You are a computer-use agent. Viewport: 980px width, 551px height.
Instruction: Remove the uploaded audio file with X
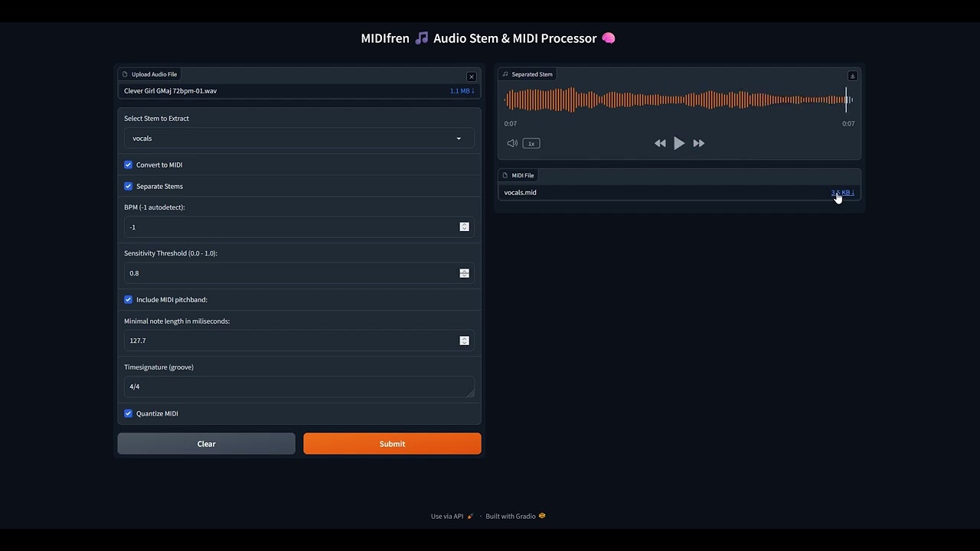472,77
